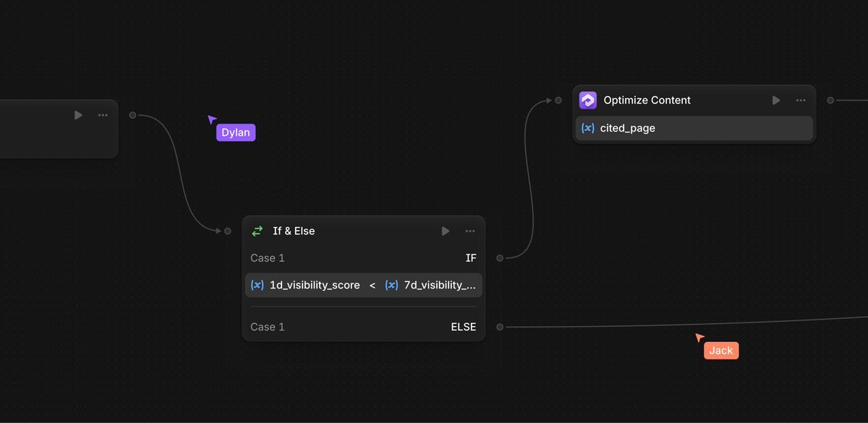
Task: Open If & Else node options menu
Action: pyautogui.click(x=470, y=231)
